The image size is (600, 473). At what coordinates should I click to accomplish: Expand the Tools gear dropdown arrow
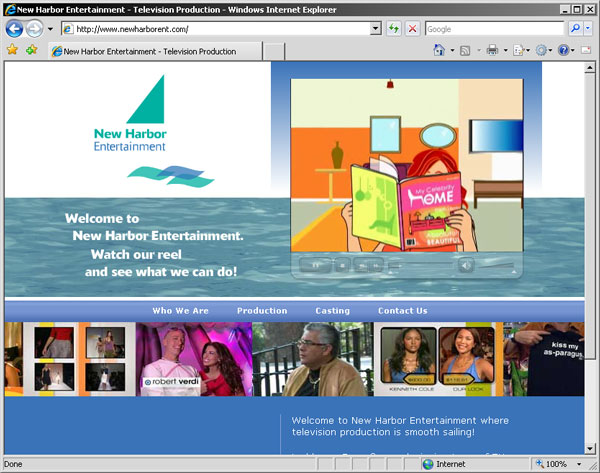tap(550, 50)
